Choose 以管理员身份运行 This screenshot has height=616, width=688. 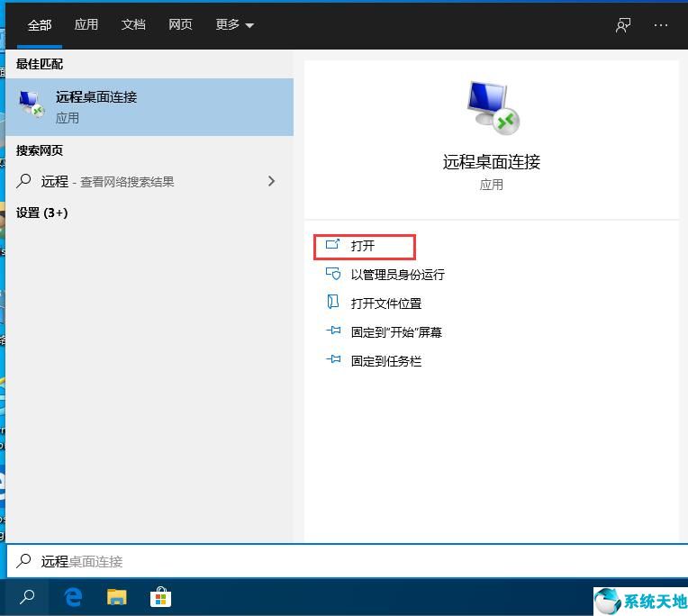coord(397,275)
